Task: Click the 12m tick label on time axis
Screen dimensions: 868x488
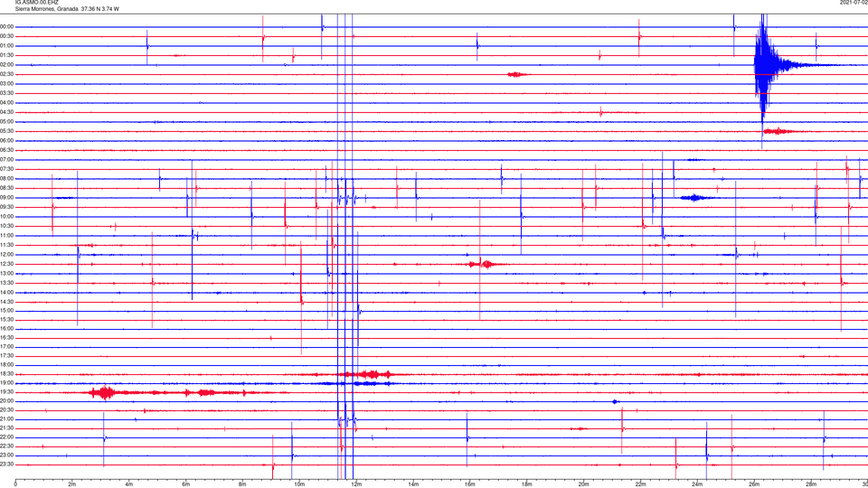Action: [x=356, y=484]
